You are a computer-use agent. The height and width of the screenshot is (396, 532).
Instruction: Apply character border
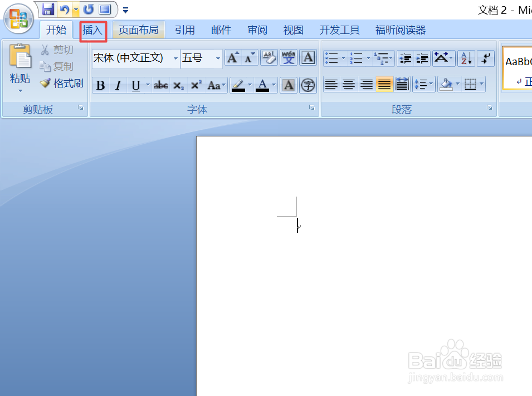click(x=308, y=58)
